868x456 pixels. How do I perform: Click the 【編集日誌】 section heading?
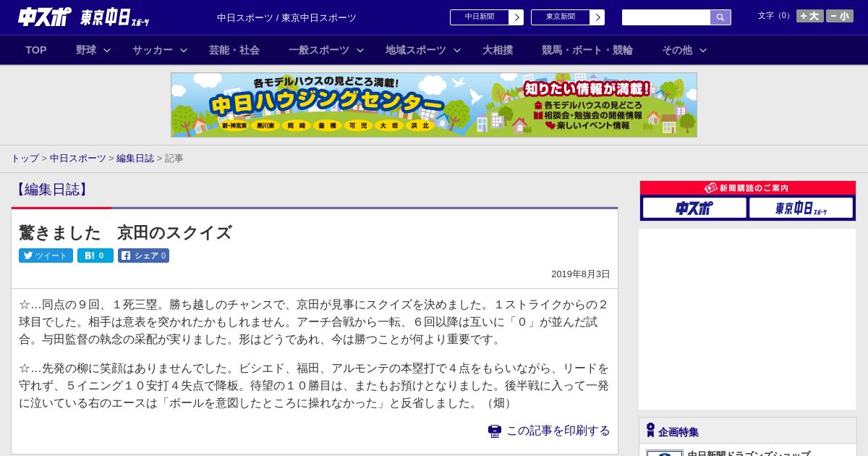tap(51, 190)
